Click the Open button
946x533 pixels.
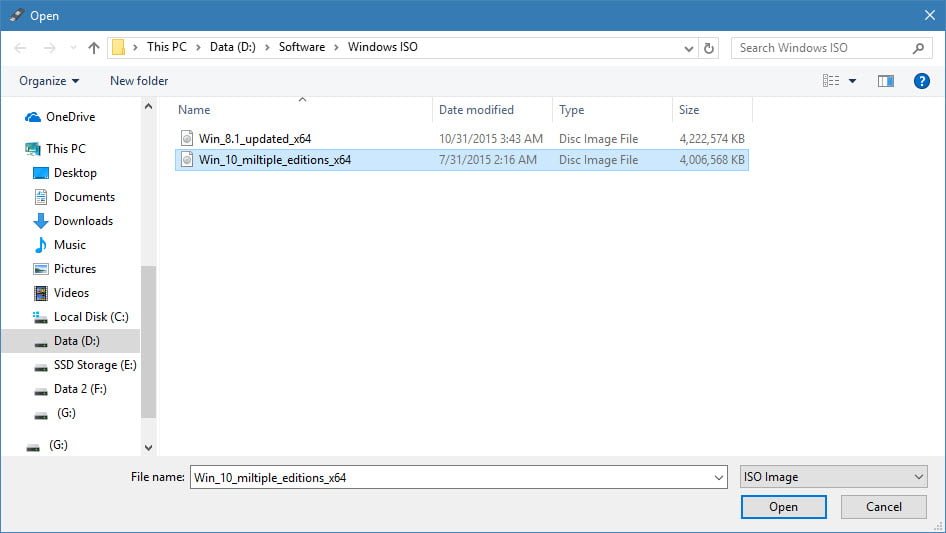(783, 507)
